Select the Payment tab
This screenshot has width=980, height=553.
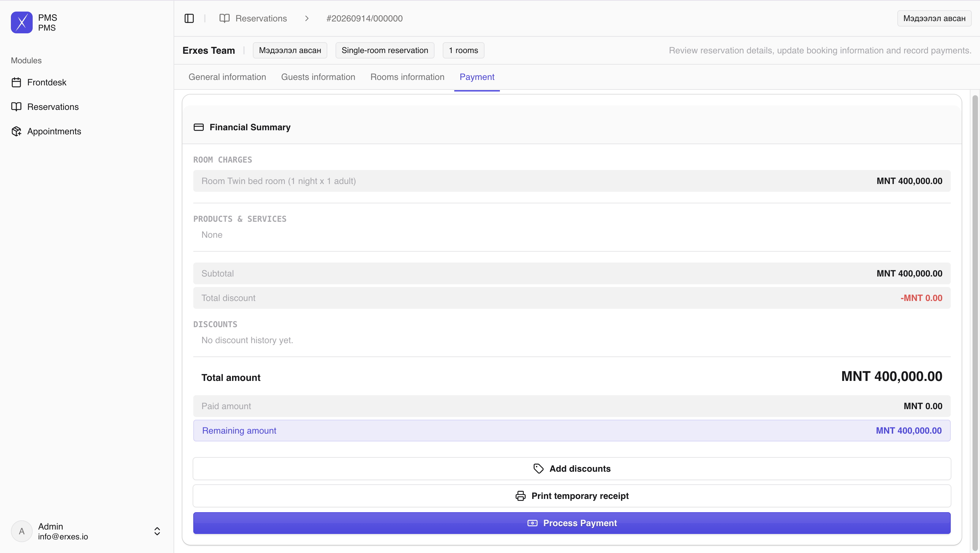477,77
